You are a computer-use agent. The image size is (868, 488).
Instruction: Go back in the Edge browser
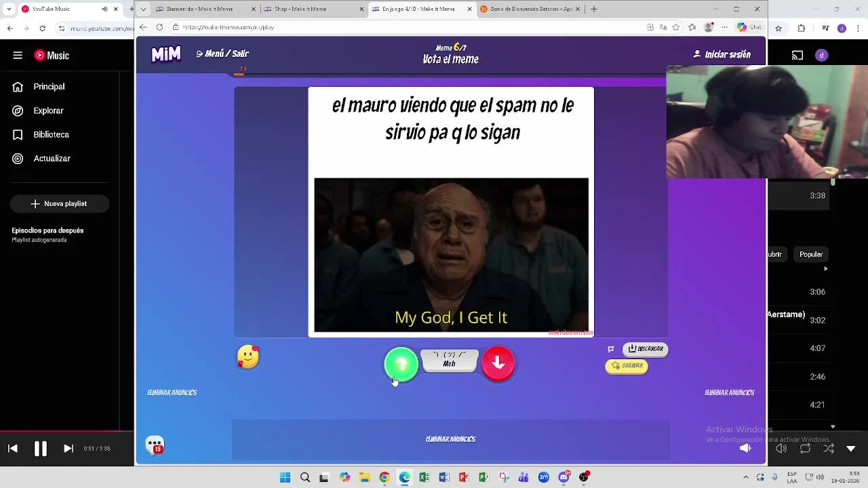coord(143,27)
